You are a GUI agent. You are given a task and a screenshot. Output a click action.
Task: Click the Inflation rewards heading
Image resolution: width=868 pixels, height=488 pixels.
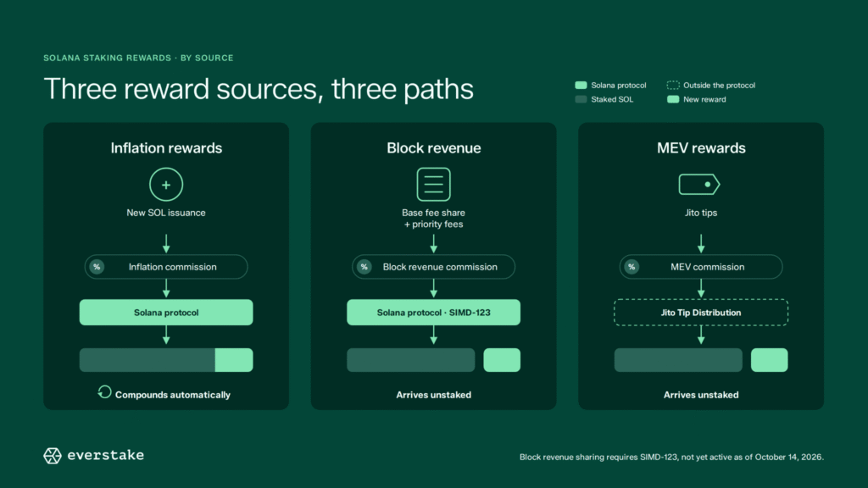pos(166,148)
